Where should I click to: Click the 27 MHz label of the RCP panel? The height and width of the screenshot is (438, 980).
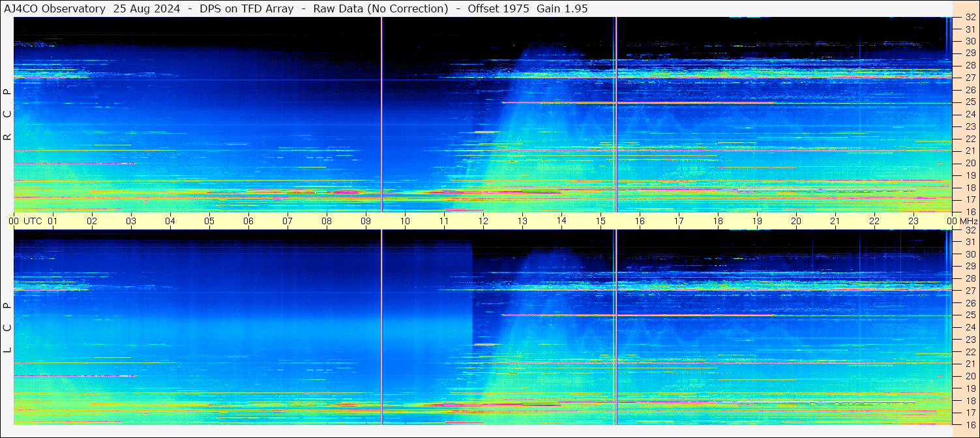click(x=970, y=78)
